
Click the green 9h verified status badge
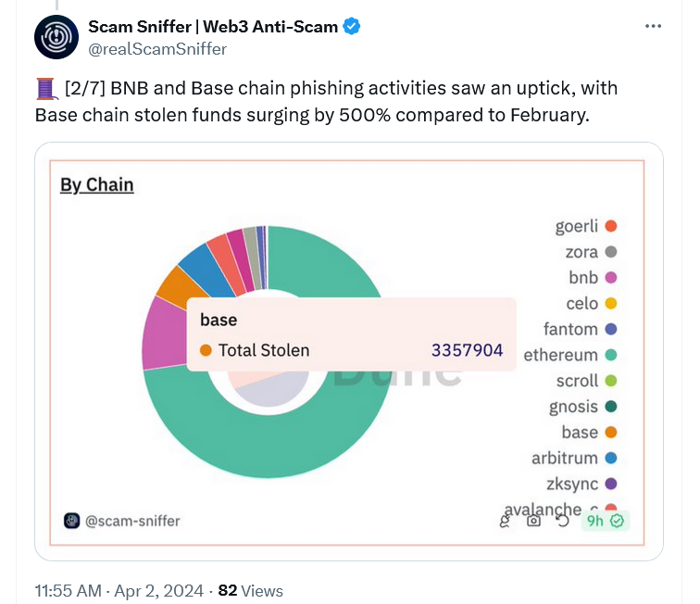point(604,521)
